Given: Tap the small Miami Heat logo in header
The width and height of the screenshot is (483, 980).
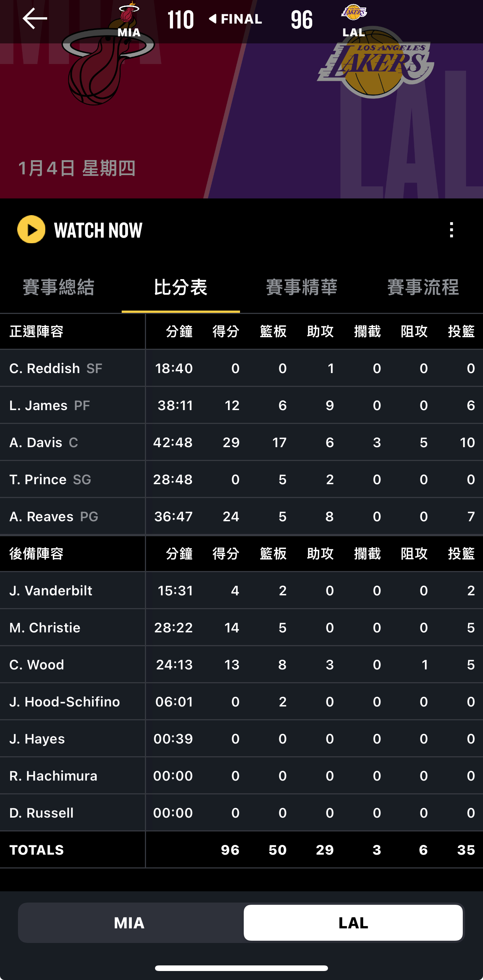Looking at the screenshot, I should tap(129, 12).
